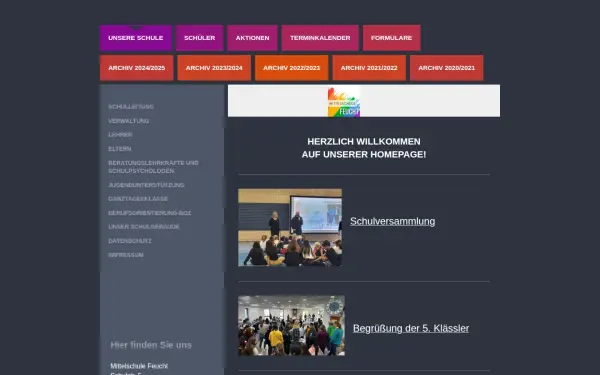Open the Terminkalender menu item
600x375 pixels.
pyautogui.click(x=320, y=38)
